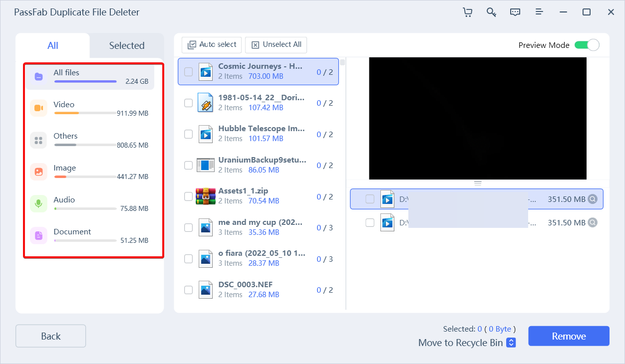Open the hamburger menu in title bar
Image resolution: width=625 pixels, height=364 pixels.
tap(539, 12)
